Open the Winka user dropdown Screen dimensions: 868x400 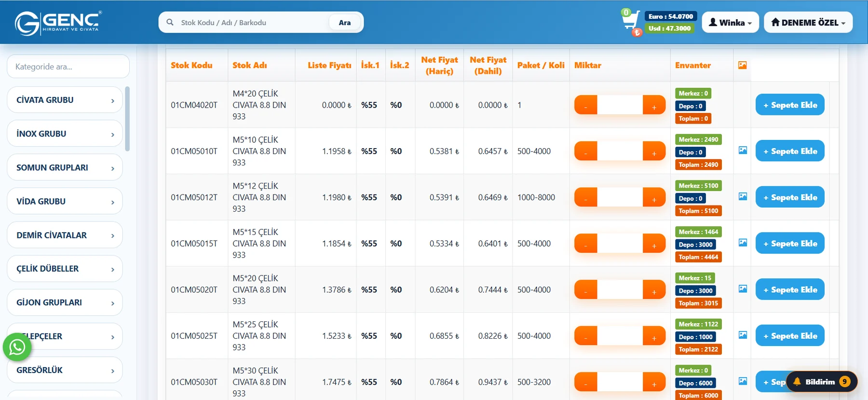[x=730, y=23]
